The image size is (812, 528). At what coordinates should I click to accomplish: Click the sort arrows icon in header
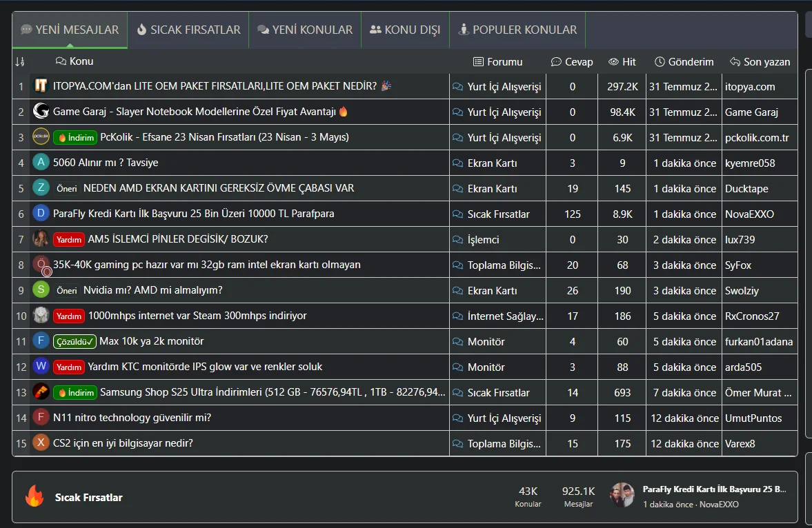(x=19, y=62)
